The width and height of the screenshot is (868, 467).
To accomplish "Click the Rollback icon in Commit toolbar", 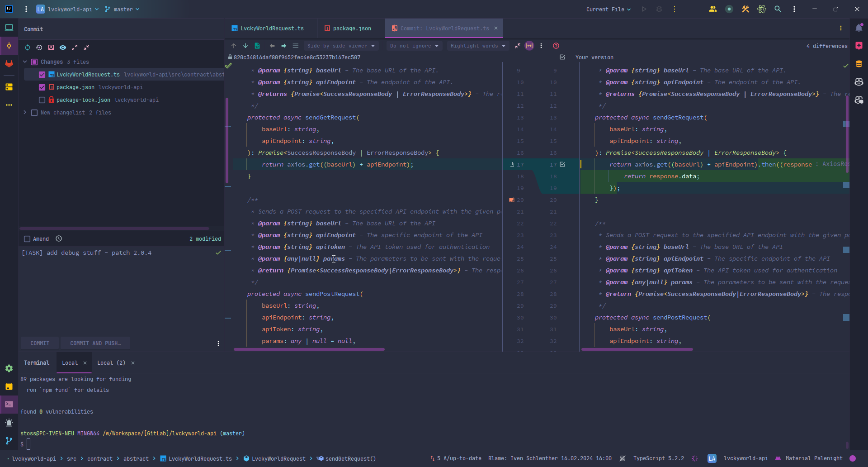I will 39,48.
